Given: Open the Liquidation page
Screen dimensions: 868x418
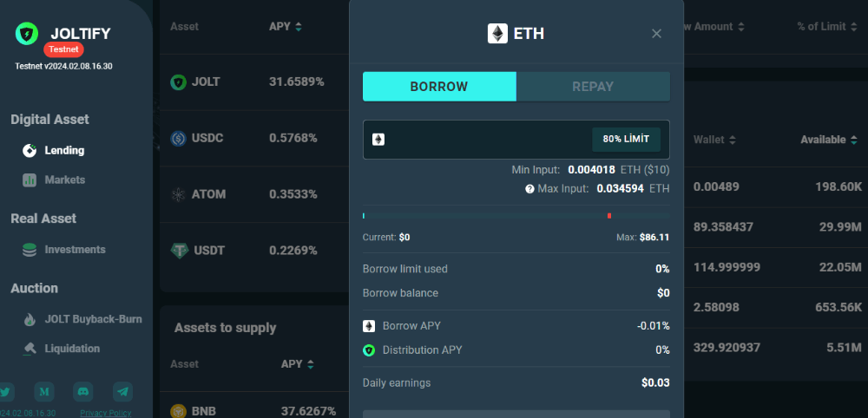Looking at the screenshot, I should pos(72,349).
